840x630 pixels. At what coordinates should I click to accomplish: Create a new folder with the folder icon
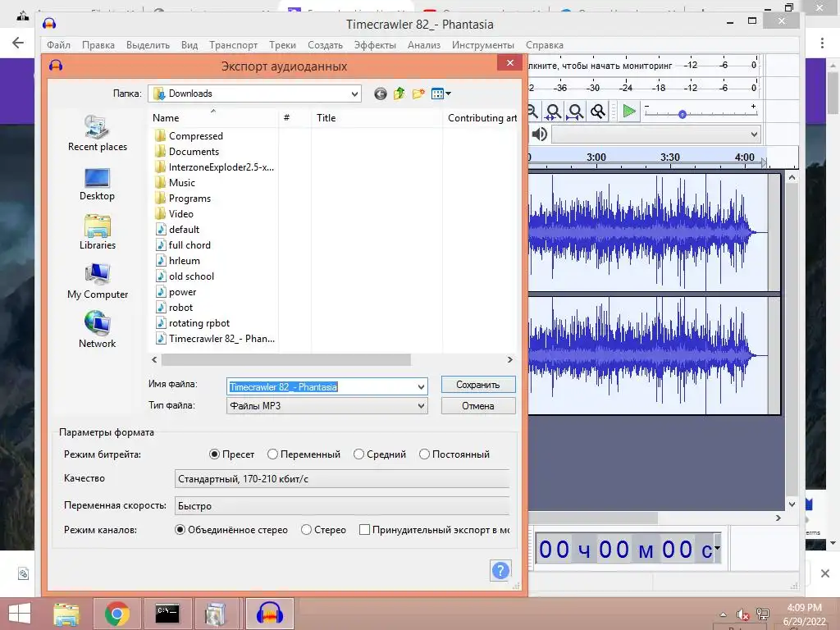(x=418, y=94)
